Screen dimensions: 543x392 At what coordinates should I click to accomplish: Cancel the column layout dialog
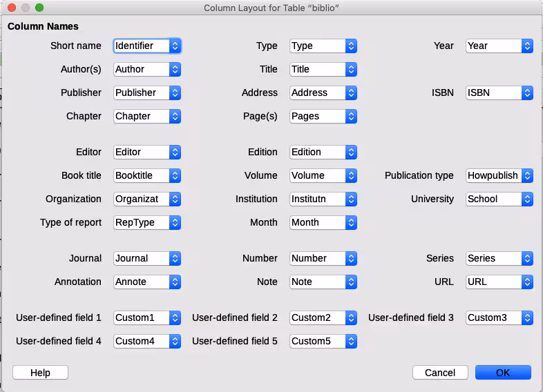[440, 373]
